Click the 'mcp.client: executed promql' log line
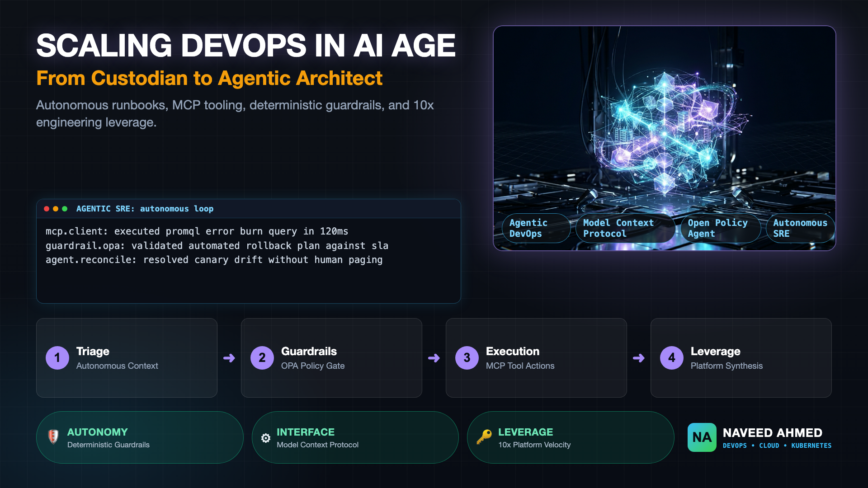Viewport: 868px width, 488px height. coord(197,231)
